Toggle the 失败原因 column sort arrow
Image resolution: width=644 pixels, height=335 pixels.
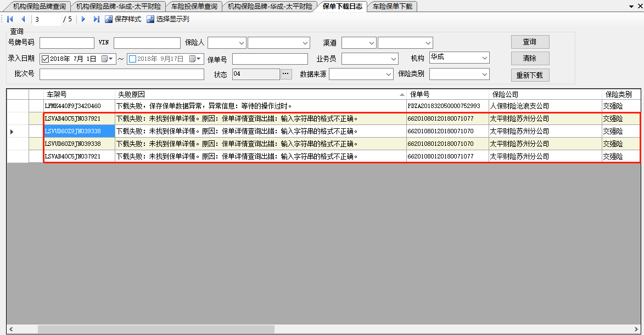[x=402, y=95]
